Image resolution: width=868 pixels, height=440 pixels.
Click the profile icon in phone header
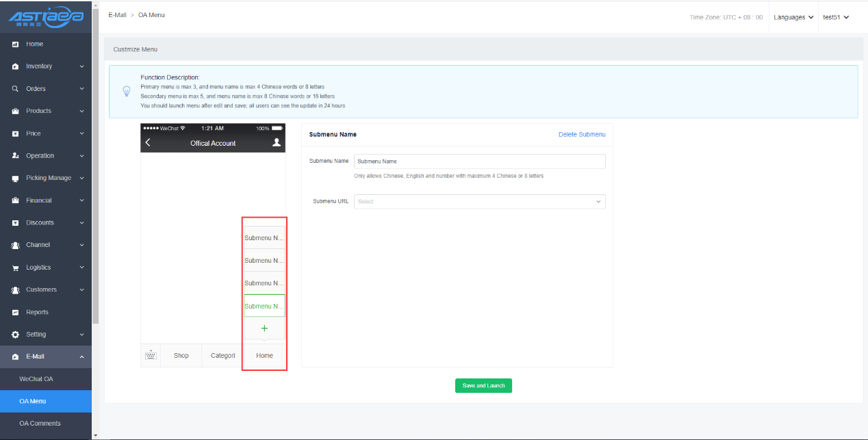click(x=277, y=143)
